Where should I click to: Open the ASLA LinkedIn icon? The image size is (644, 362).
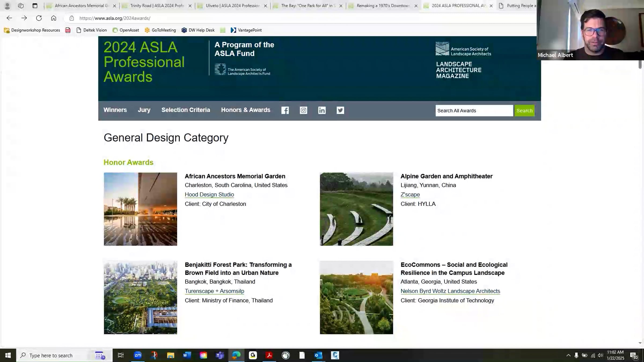pyautogui.click(x=322, y=110)
